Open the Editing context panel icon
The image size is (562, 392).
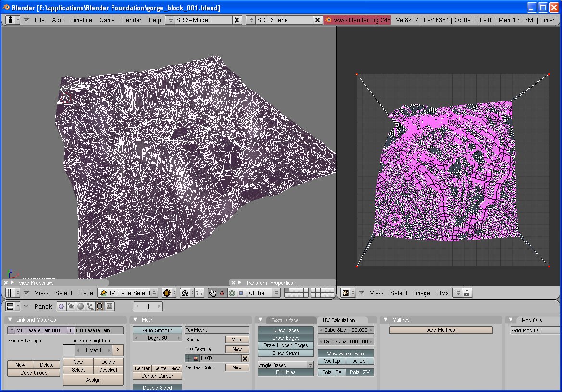pyautogui.click(x=100, y=306)
